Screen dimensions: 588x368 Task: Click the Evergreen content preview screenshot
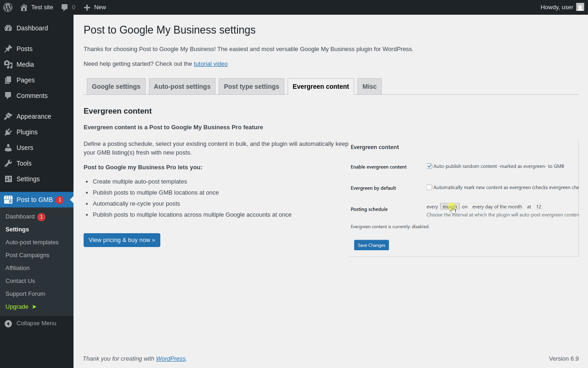click(x=464, y=198)
